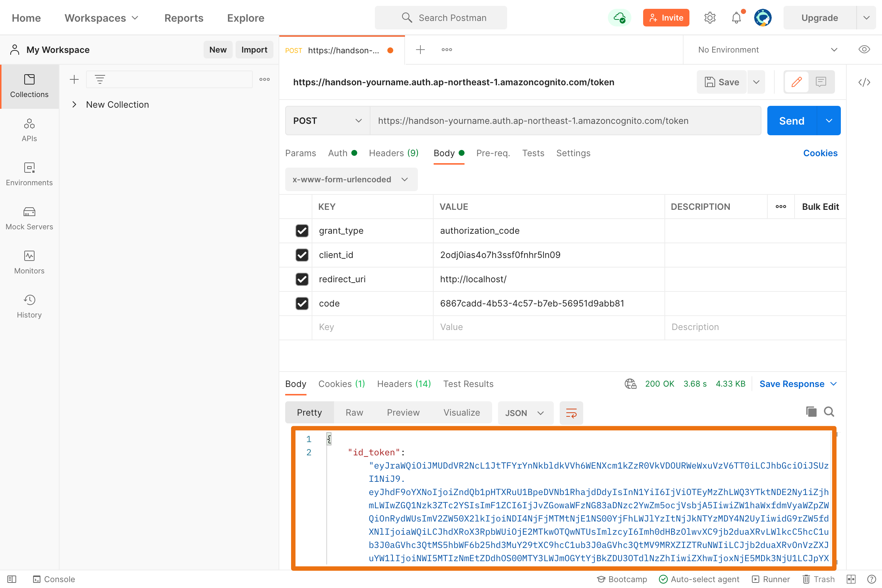Click the Save request button
Screen dimensions: 882x588
pyautogui.click(x=721, y=82)
